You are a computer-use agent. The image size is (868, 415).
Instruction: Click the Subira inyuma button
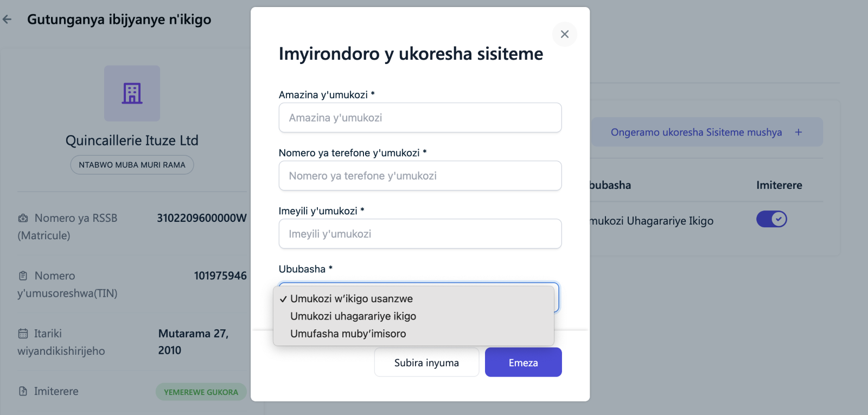[426, 362]
